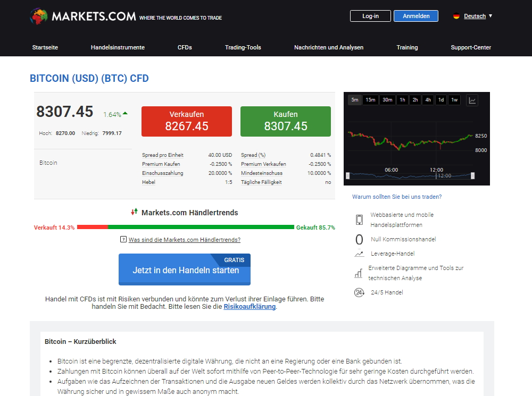Click the Mindesteinschuss label
The image size is (532, 396).
(x=262, y=173)
